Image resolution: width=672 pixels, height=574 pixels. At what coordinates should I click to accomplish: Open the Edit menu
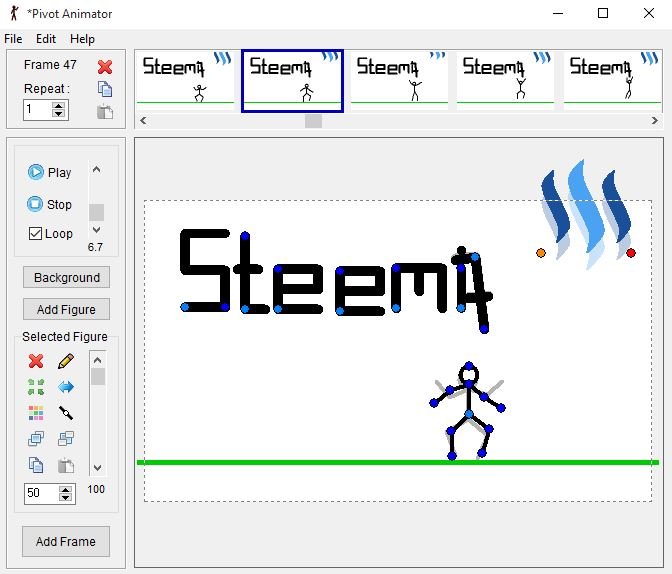click(46, 39)
